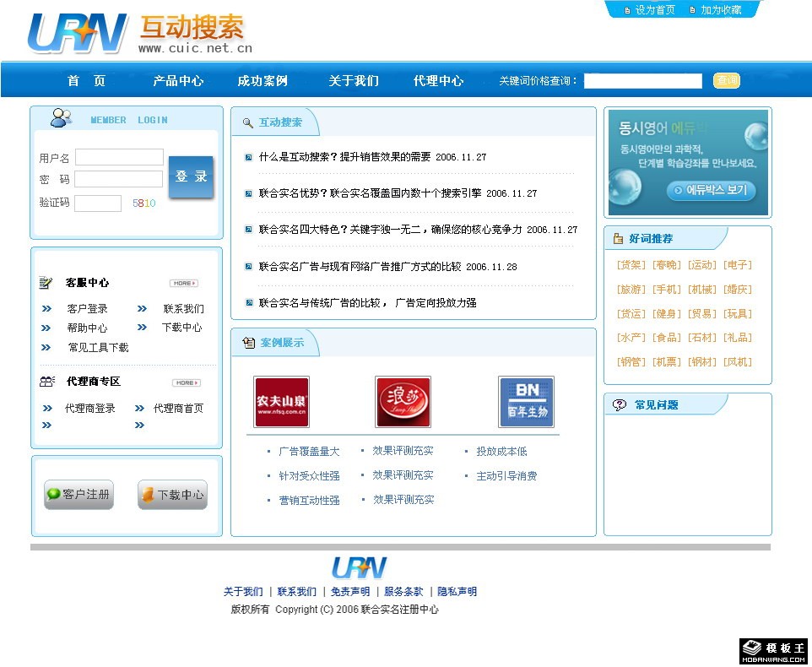Open article 联合实名四大特色
Image resolution: width=812 pixels, height=667 pixels.
[x=418, y=230]
